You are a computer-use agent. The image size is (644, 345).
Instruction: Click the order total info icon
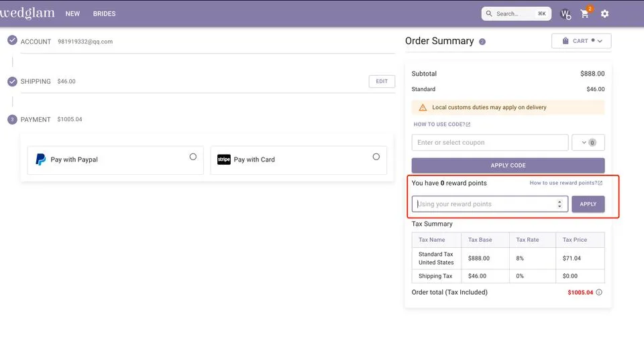click(599, 292)
